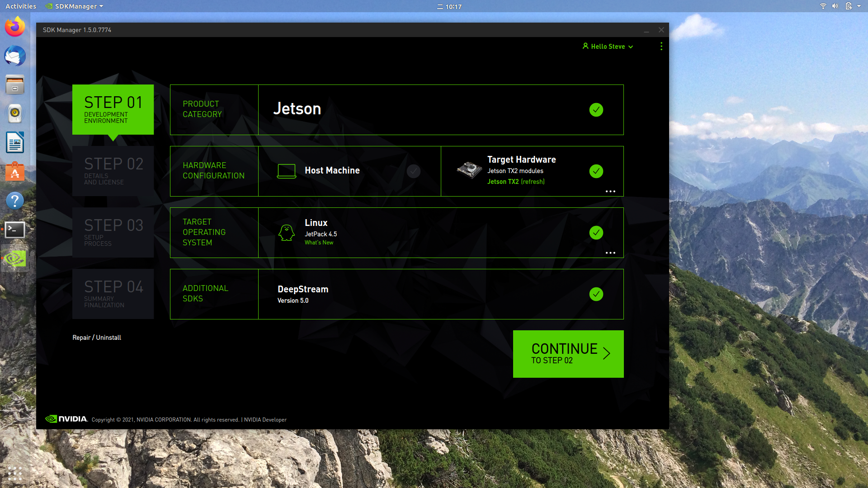The width and height of the screenshot is (868, 488).
Task: Open Thunderbird mail from the dock
Action: (x=15, y=56)
